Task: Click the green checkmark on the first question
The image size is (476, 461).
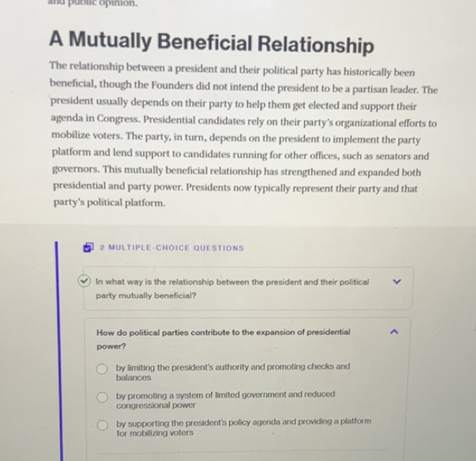Action: pyautogui.click(x=85, y=283)
